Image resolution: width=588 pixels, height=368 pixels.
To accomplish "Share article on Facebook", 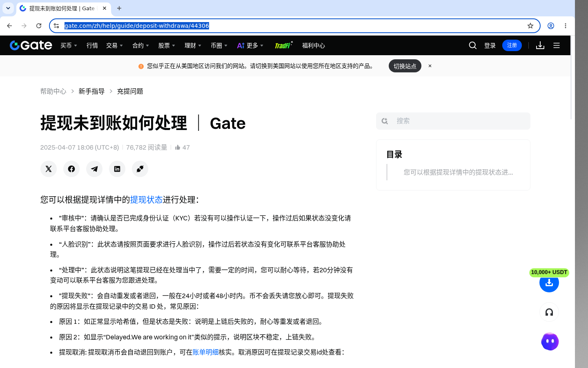I will (71, 169).
